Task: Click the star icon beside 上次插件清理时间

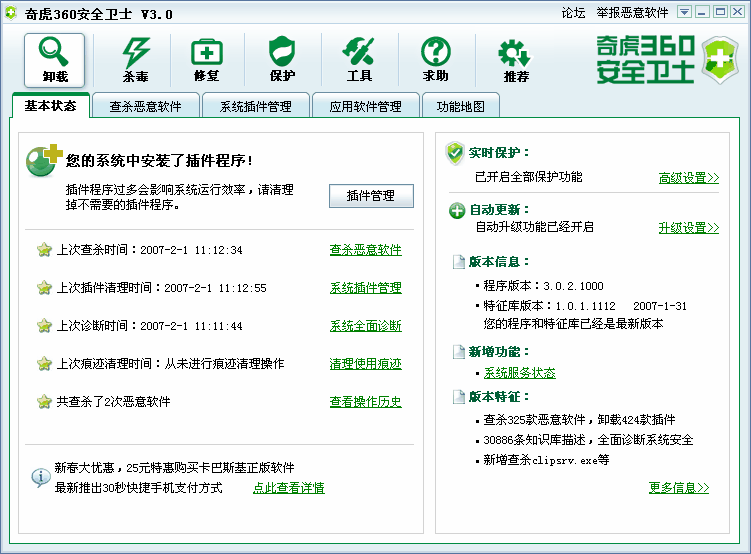Action: (x=44, y=287)
